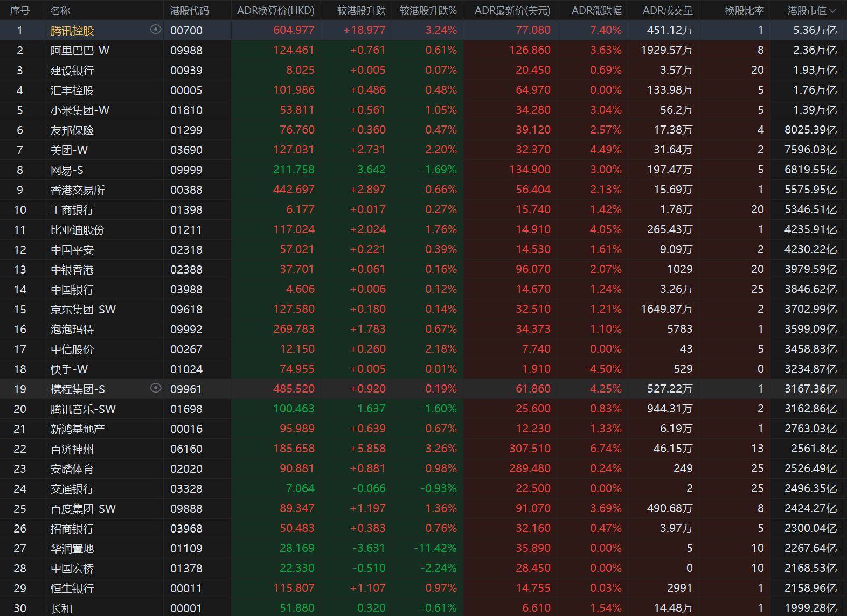This screenshot has width=847, height=616.
Task: Select the 友邦保险 stock name
Action: tap(72, 130)
